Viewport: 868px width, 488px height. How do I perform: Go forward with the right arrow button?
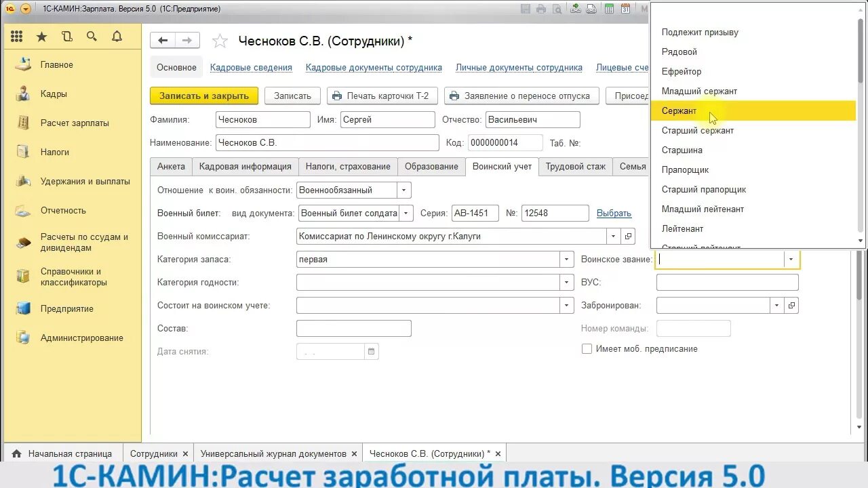(188, 41)
